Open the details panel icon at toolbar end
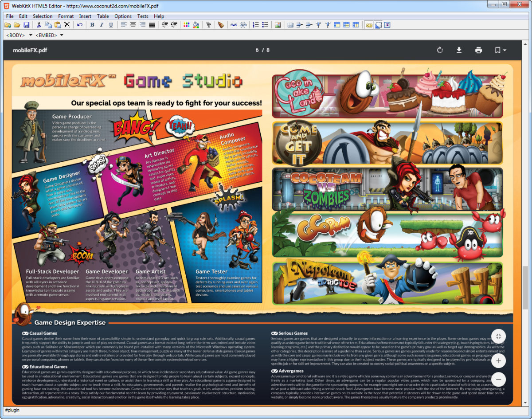 coord(387,25)
